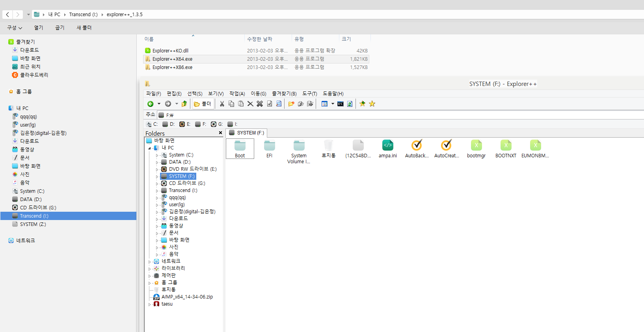This screenshot has width=644, height=332.
Task: Click the Copy icon in Explorer++
Action: coord(231,104)
